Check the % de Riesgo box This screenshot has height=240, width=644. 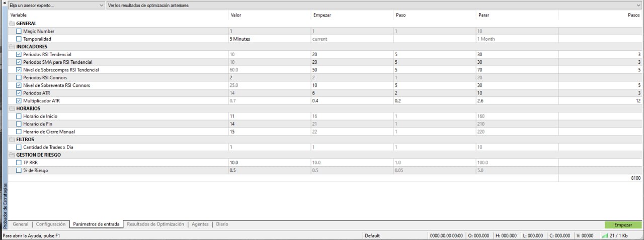point(19,170)
